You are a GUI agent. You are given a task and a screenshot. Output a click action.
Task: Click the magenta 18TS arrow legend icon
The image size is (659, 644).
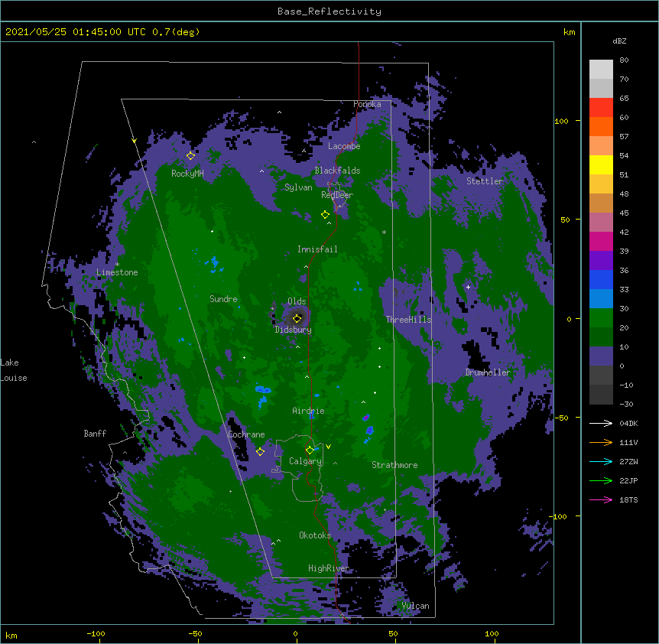pyautogui.click(x=601, y=499)
